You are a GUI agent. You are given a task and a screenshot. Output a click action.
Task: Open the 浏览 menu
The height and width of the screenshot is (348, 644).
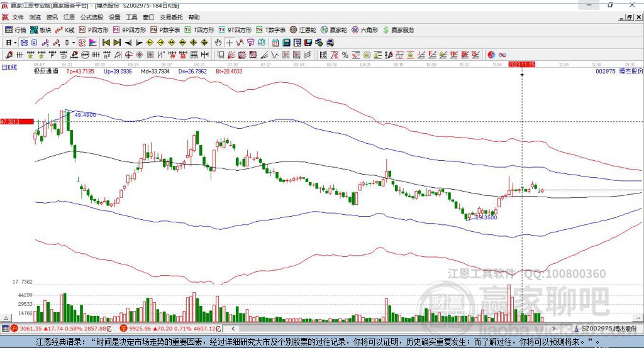click(x=35, y=17)
